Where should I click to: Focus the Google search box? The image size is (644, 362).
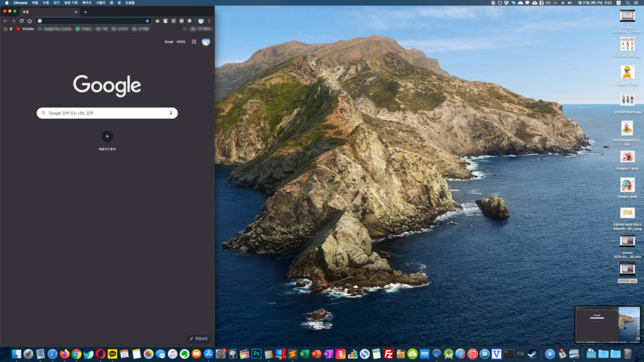click(107, 113)
